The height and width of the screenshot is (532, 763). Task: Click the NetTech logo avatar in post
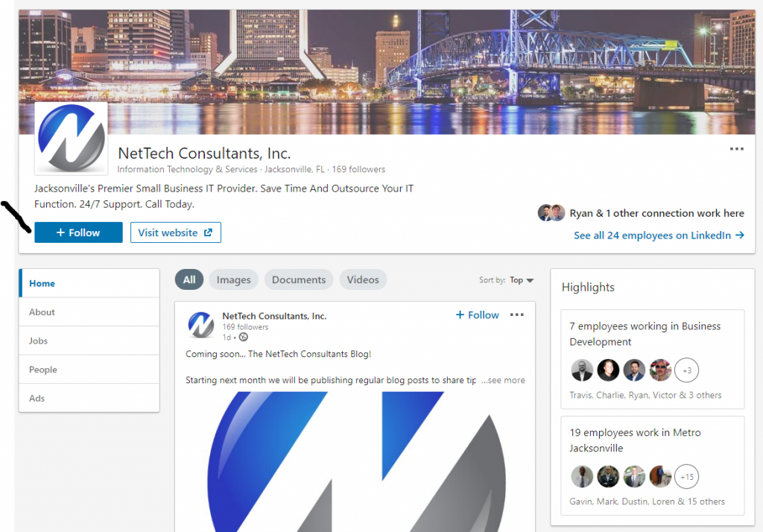(x=200, y=324)
